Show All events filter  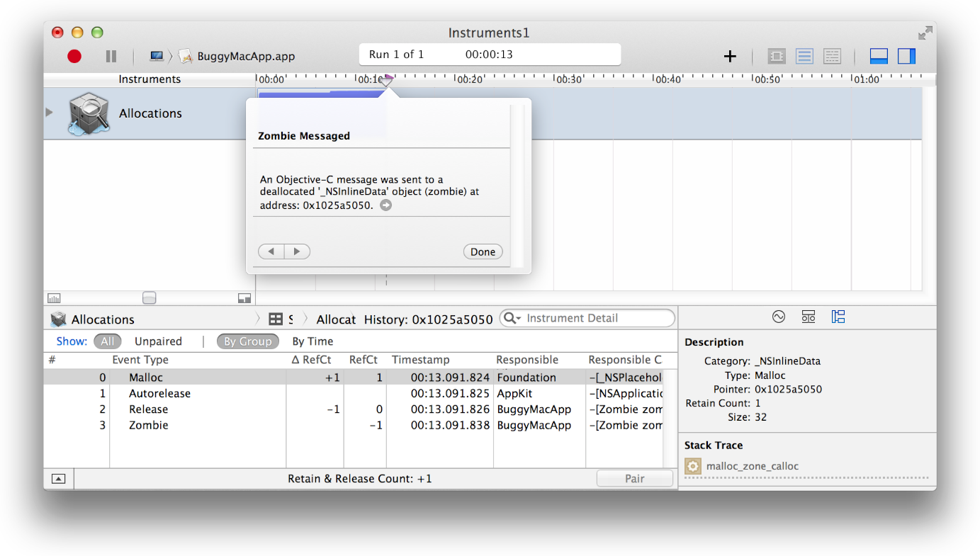tap(107, 341)
